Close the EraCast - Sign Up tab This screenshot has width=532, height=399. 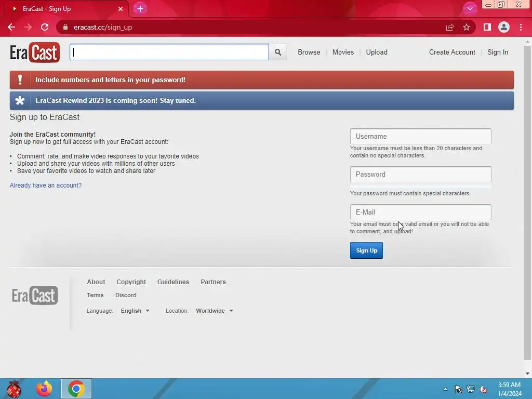coord(121,9)
